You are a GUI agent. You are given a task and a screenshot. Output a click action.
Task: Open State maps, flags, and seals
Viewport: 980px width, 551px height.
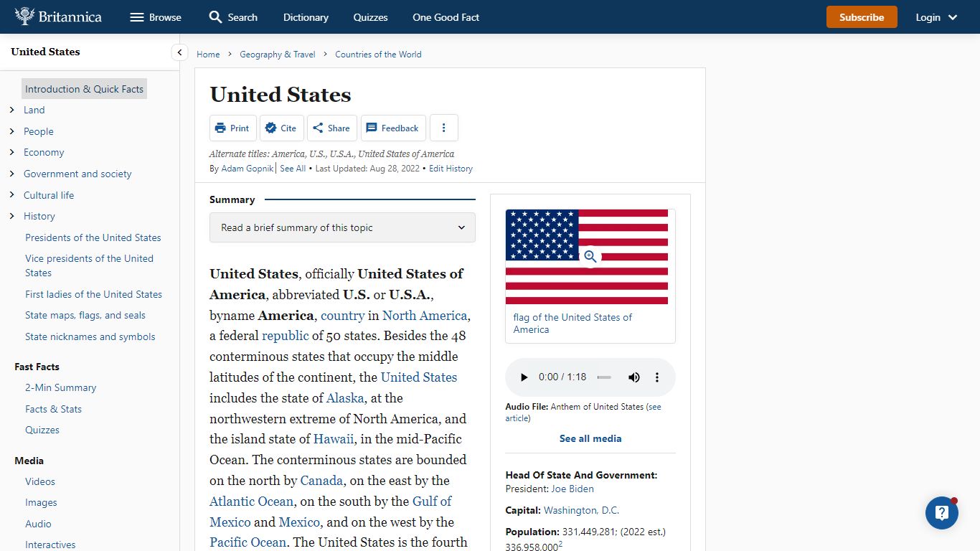[x=85, y=315]
